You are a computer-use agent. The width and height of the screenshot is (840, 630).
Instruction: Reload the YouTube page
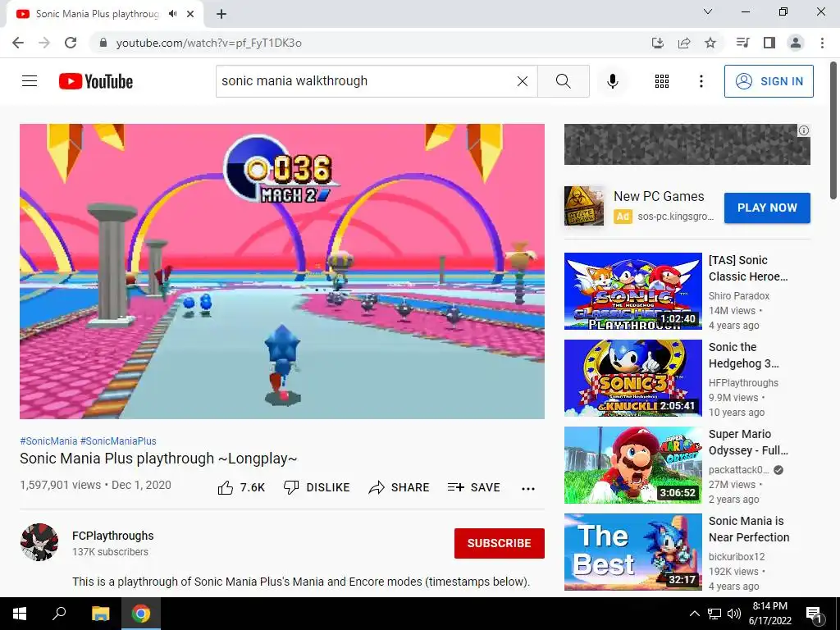click(x=71, y=43)
